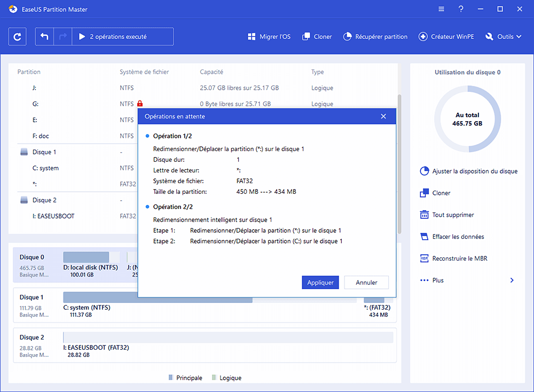The height and width of the screenshot is (392, 534).
Task: Click the Opération 2/2 heading
Action: click(172, 207)
